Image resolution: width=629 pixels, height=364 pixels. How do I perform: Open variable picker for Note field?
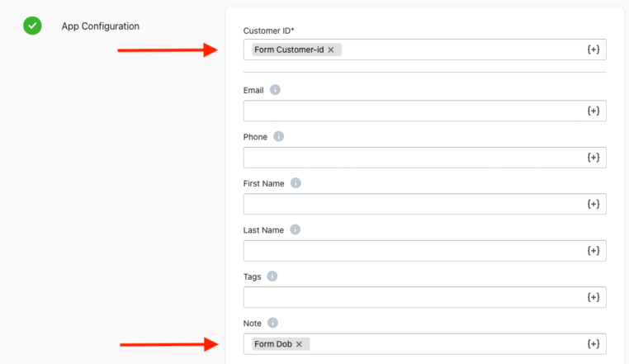tap(594, 343)
